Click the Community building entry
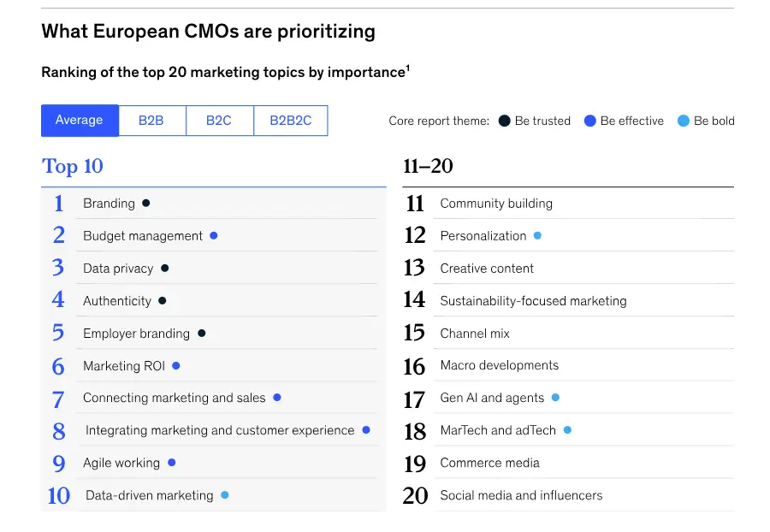This screenshot has height=532, width=770. click(x=496, y=204)
